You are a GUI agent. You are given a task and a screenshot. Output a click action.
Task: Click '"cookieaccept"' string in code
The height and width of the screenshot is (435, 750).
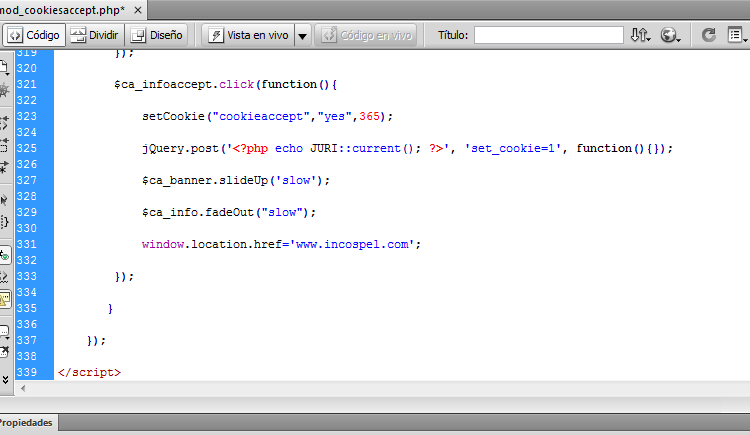point(261,116)
